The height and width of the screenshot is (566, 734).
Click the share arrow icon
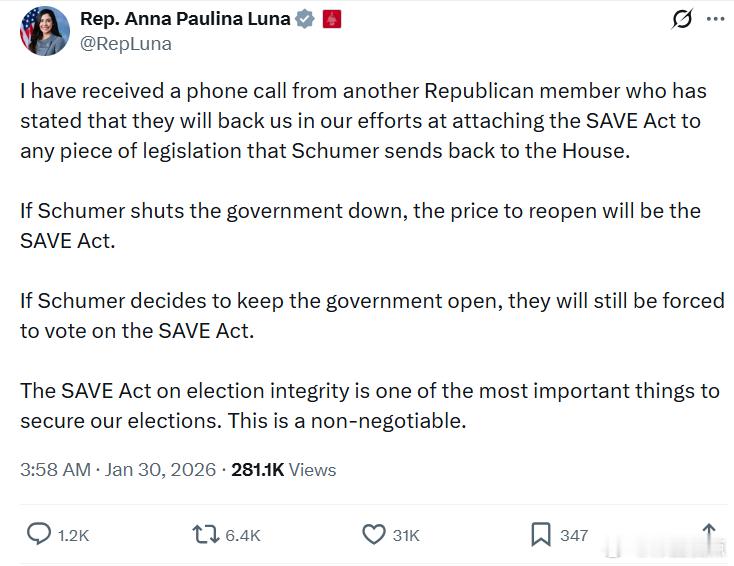pos(709,535)
